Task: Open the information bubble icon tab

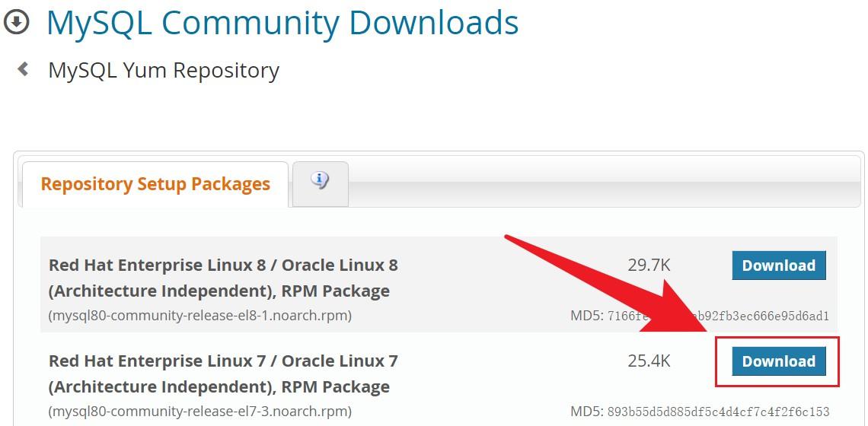Action: tap(321, 181)
